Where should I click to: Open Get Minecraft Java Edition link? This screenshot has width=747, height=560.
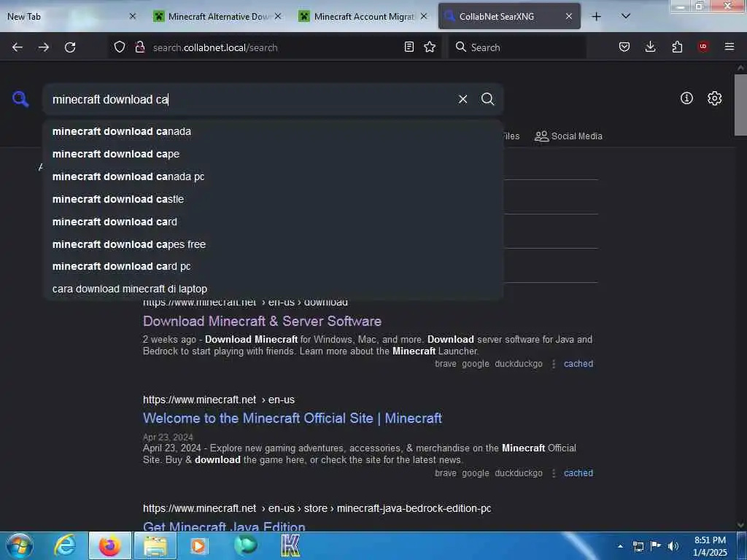224,526
